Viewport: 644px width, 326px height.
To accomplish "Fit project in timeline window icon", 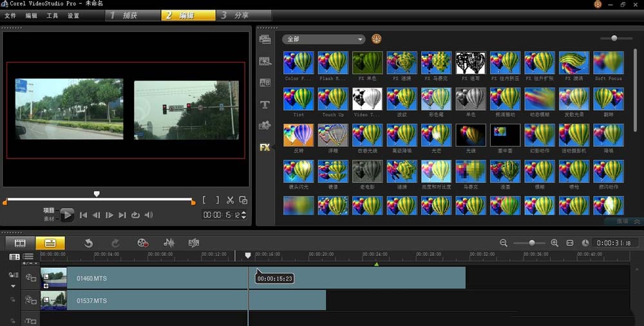I will coord(570,243).
